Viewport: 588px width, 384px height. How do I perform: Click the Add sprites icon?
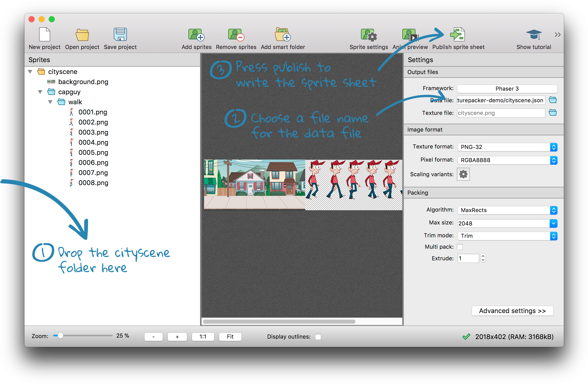click(x=196, y=35)
